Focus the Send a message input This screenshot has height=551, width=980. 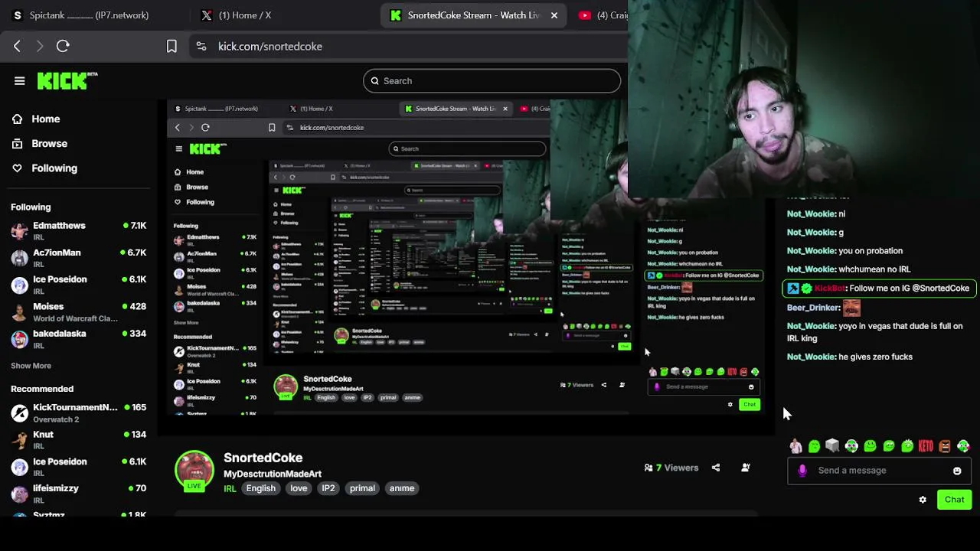(x=879, y=471)
